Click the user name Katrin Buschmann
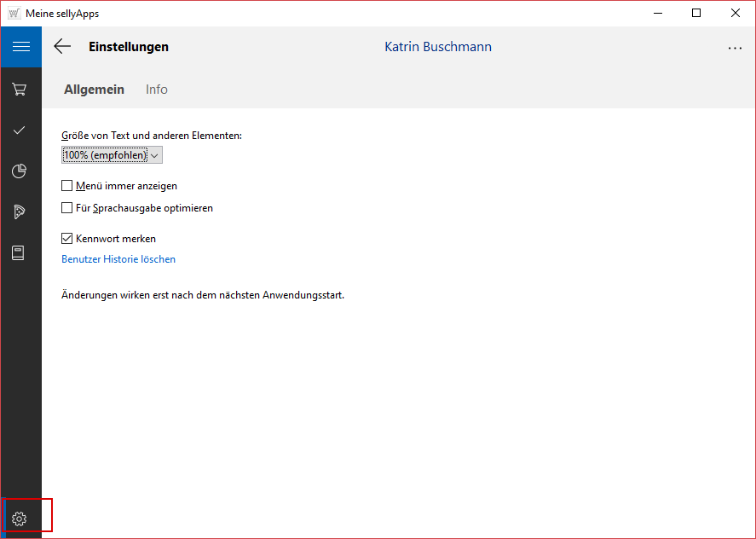Image resolution: width=756 pixels, height=539 pixels. (x=438, y=47)
